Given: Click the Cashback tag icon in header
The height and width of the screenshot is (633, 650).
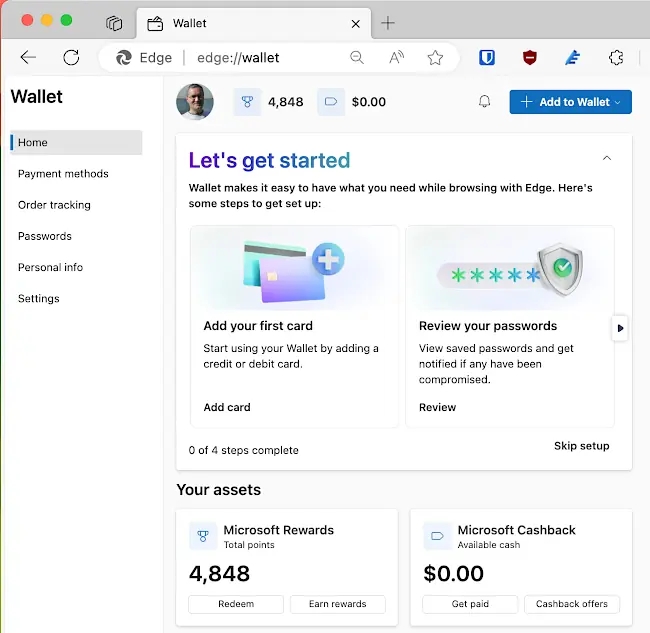Looking at the screenshot, I should [331, 102].
